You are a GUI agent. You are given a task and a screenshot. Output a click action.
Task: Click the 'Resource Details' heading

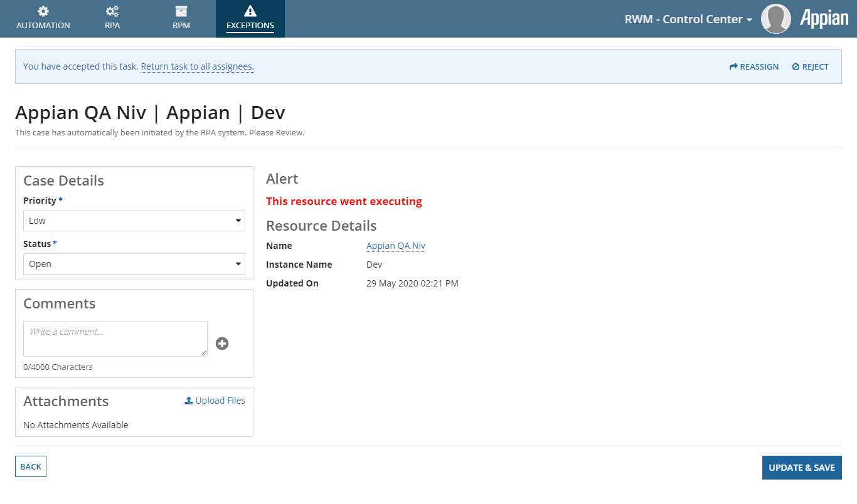click(321, 226)
